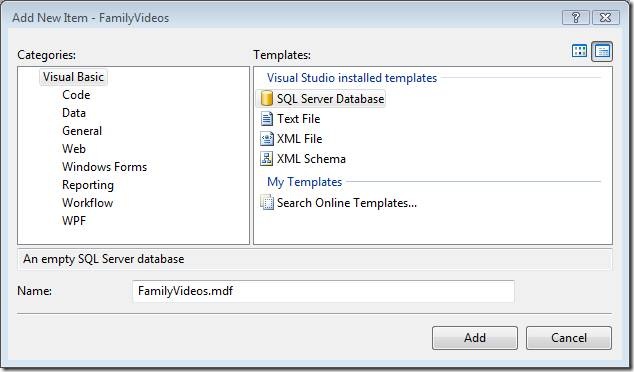Choose the XML File icon
634x372 pixels.
266,139
